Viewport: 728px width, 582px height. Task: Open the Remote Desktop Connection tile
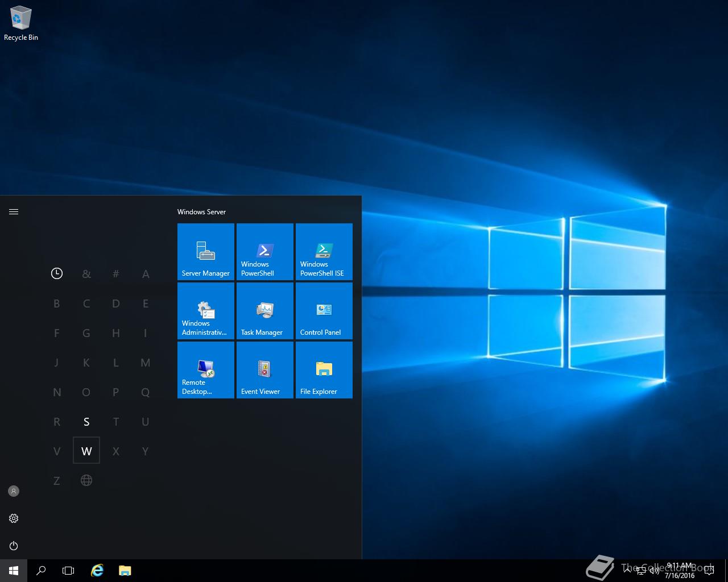point(206,370)
